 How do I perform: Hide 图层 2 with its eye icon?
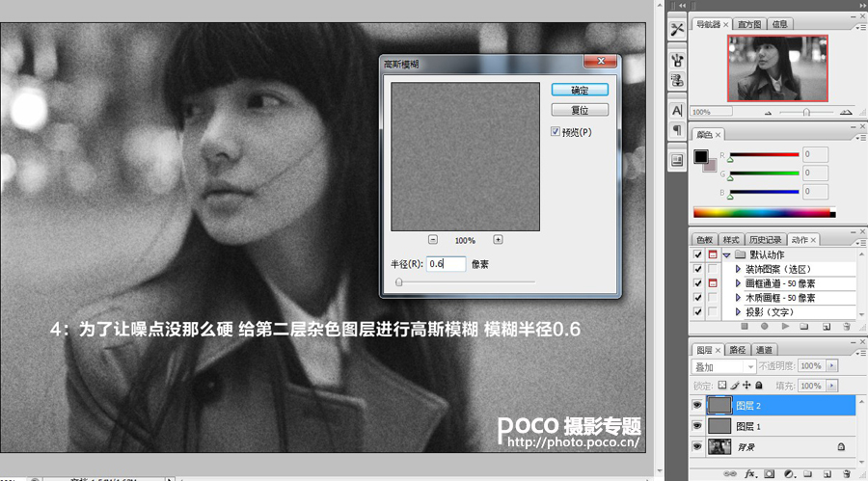pyautogui.click(x=697, y=405)
